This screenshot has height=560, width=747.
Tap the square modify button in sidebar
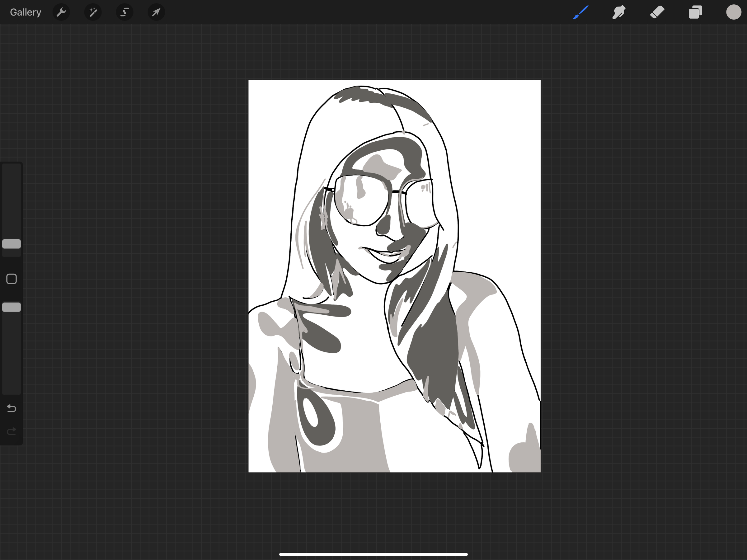click(x=12, y=279)
